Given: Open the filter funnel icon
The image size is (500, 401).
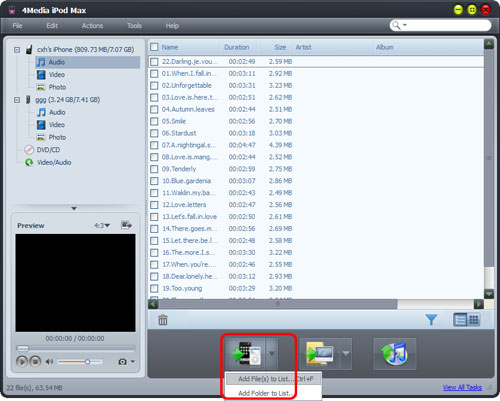Looking at the screenshot, I should (x=431, y=320).
